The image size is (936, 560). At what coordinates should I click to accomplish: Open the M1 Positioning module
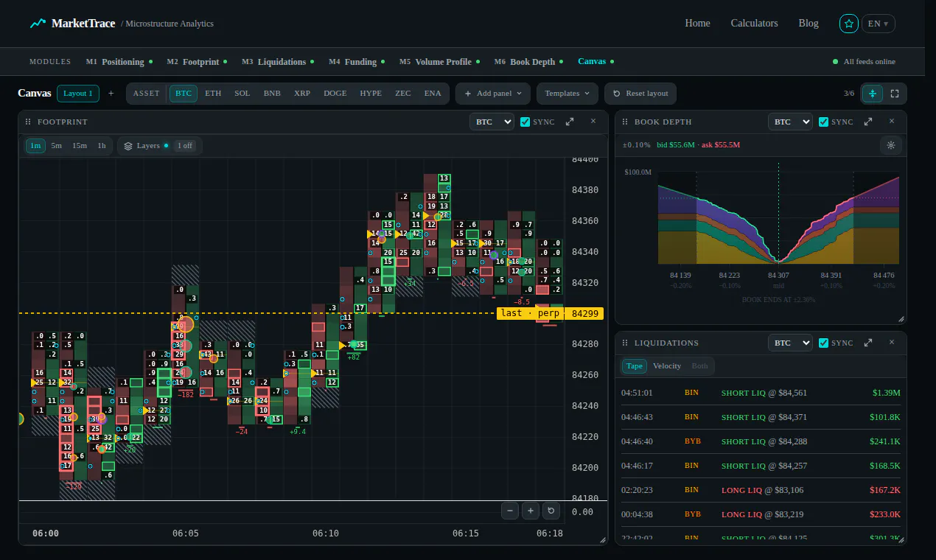point(119,62)
